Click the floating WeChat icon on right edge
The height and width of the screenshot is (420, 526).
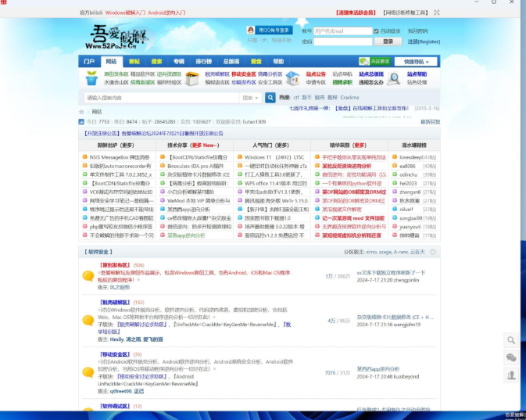511,358
